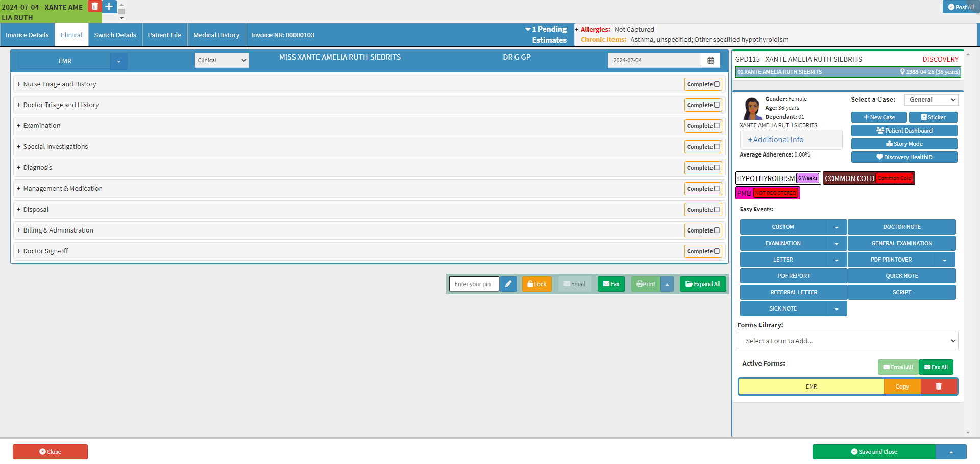The width and height of the screenshot is (980, 464).
Task: Open the Forms Library dropdown
Action: [x=848, y=341]
